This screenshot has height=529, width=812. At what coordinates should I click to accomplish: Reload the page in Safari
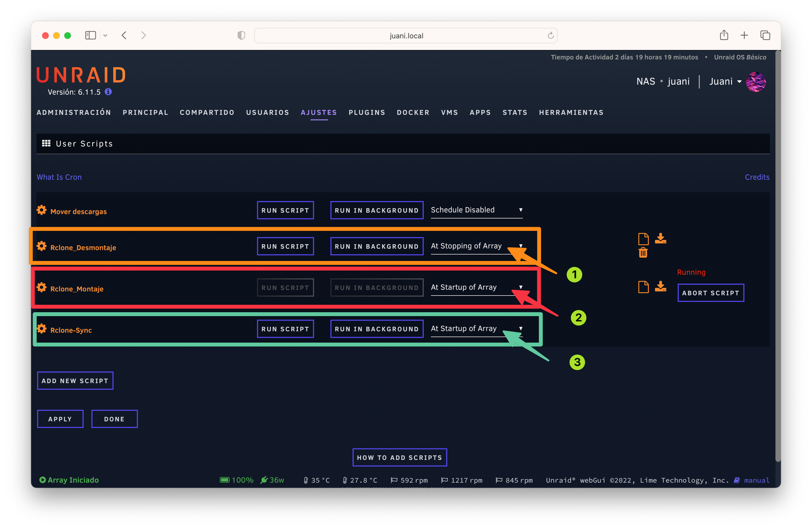click(x=551, y=35)
